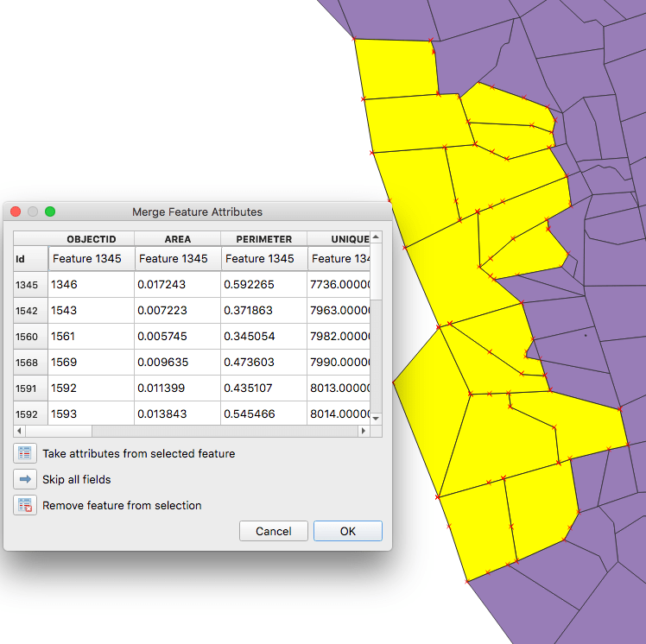Screen dimensions: 646x644
Task: Select row header 1592
Action: coord(30,414)
